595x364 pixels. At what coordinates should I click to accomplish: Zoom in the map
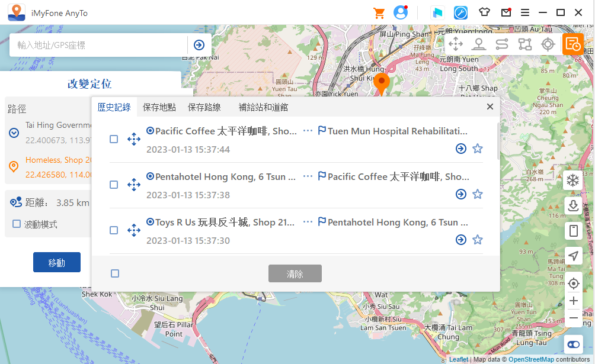[x=574, y=301]
